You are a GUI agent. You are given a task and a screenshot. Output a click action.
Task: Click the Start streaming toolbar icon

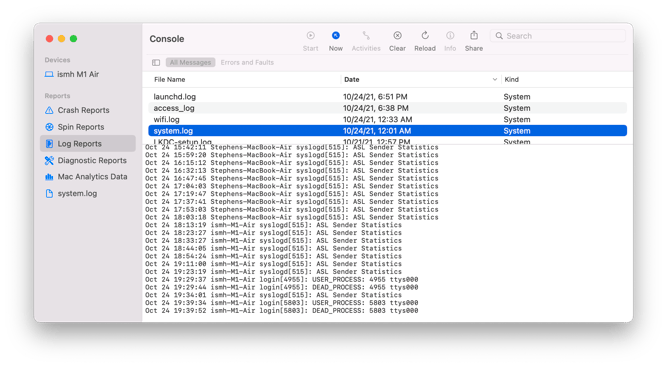311,35
